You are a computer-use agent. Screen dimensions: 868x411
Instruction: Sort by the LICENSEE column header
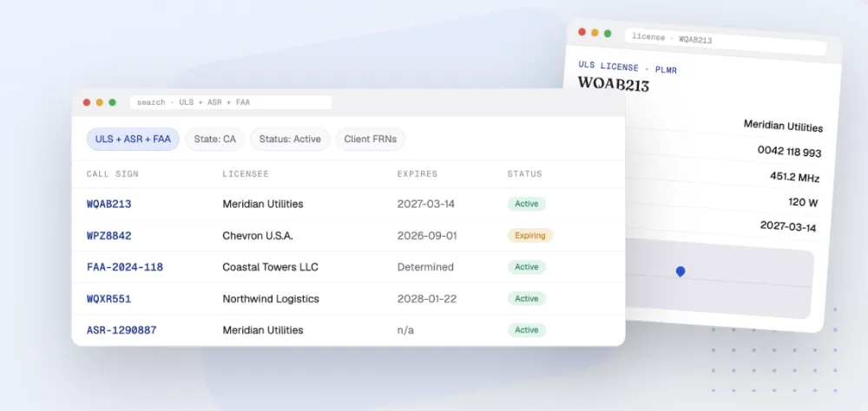(246, 173)
